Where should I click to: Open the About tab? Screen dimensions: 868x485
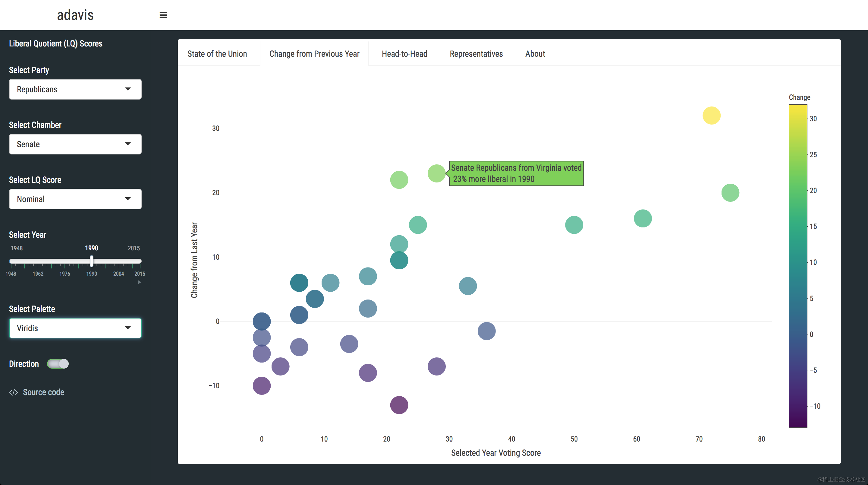tap(535, 54)
